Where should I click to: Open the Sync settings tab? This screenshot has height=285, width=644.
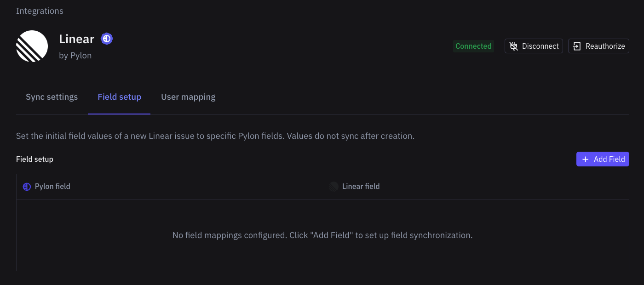(52, 97)
